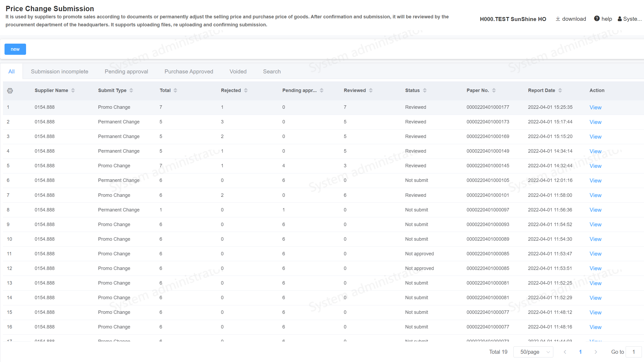The image size is (644, 362).
Task: Click the blue new button
Action: [x=15, y=49]
